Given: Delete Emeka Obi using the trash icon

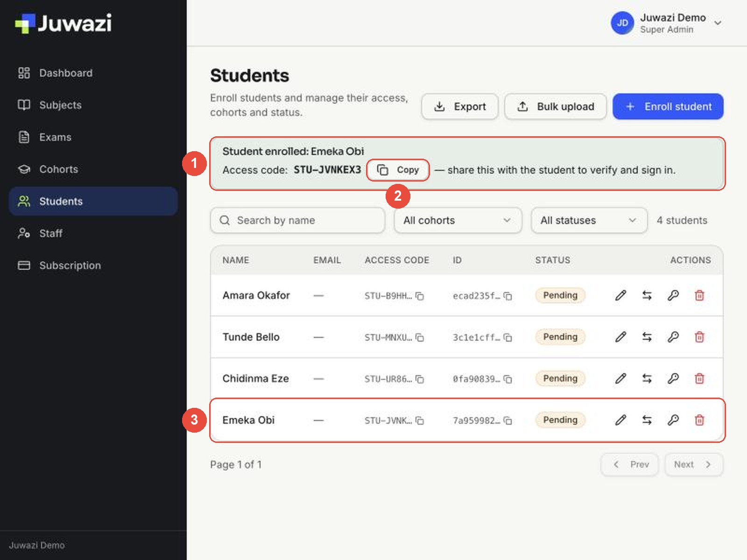Looking at the screenshot, I should point(699,420).
